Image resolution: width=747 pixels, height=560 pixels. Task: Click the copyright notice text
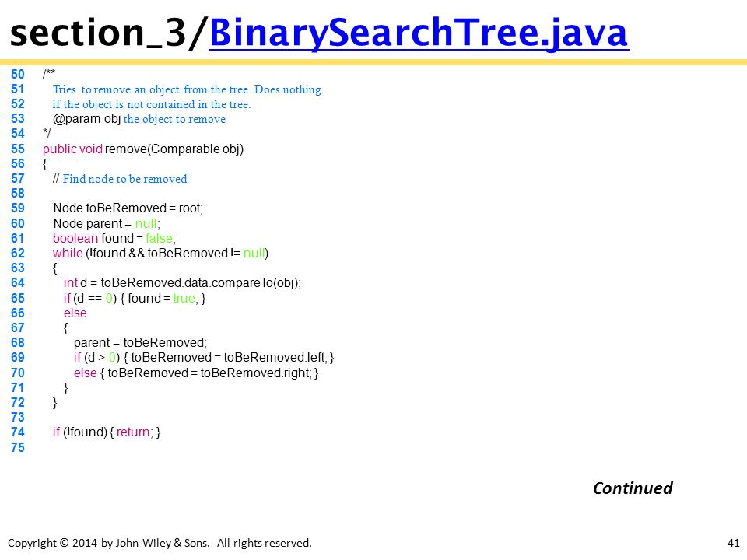coord(160,543)
